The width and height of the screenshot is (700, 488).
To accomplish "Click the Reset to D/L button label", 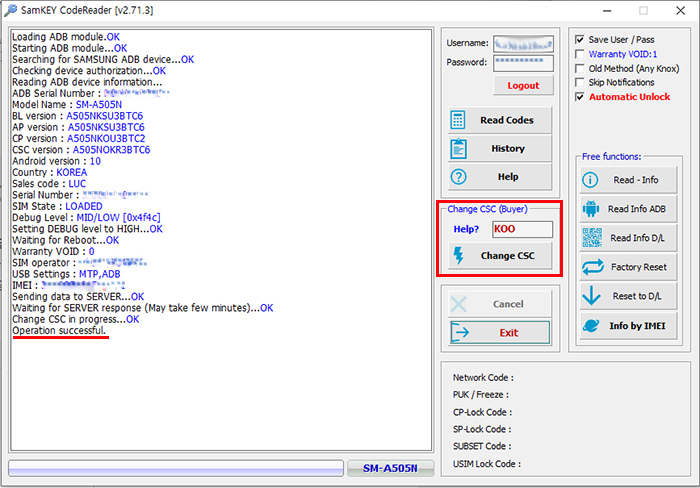I will pyautogui.click(x=637, y=296).
